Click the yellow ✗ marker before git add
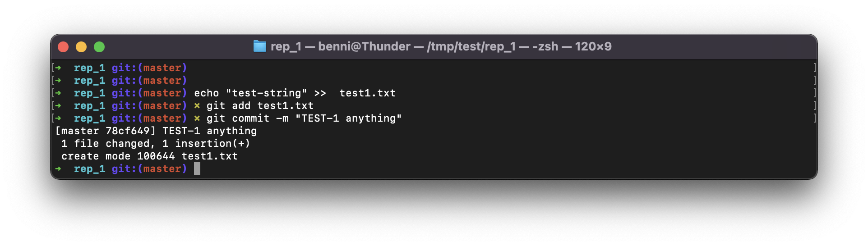This screenshot has width=868, height=246. [197, 106]
